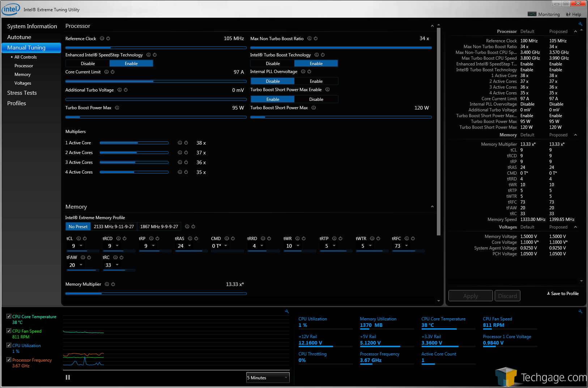Open the tRFC value dropdown
Screen dimensions: 588x388
[406, 246]
